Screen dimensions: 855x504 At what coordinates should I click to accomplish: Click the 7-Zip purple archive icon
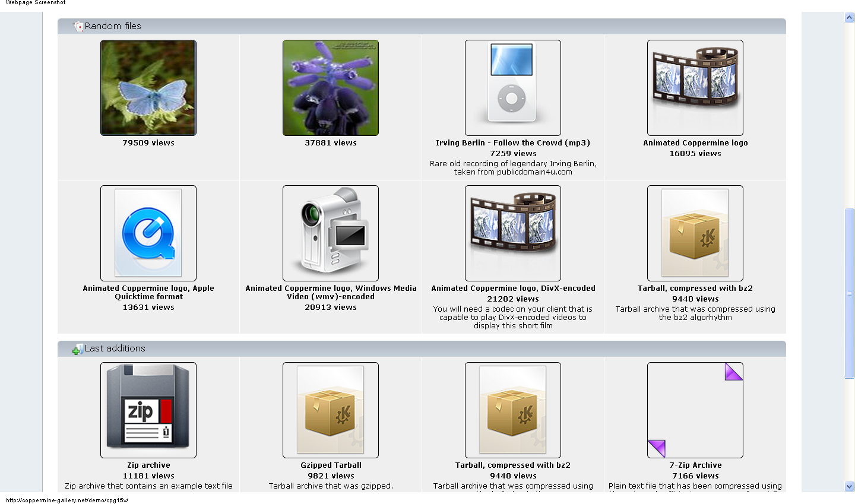[x=695, y=410]
